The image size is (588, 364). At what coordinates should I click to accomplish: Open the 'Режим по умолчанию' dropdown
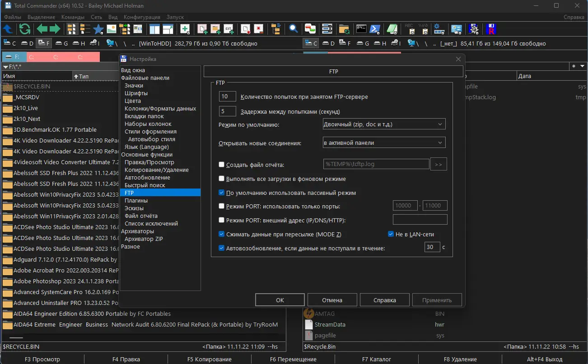[384, 124]
